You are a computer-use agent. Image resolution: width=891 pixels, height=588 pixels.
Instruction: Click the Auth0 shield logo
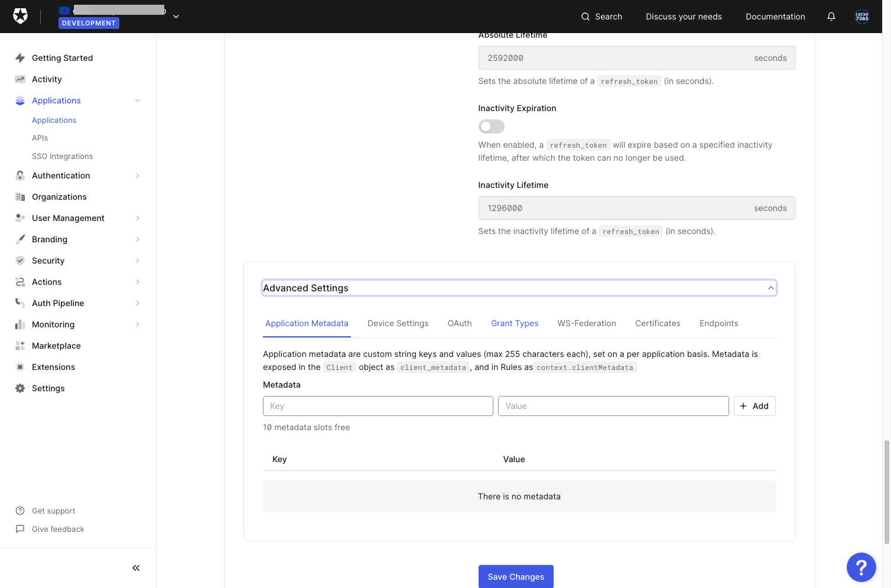point(20,16)
